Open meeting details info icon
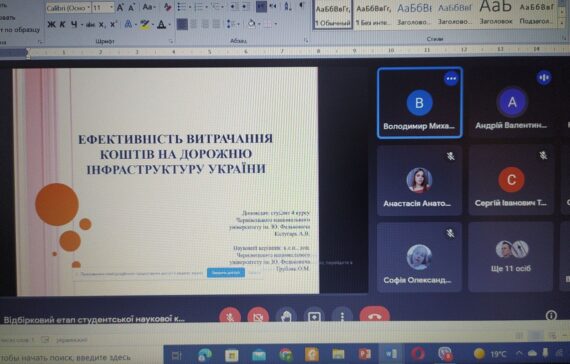Screen dimensions: 570x364 click(x=551, y=315)
